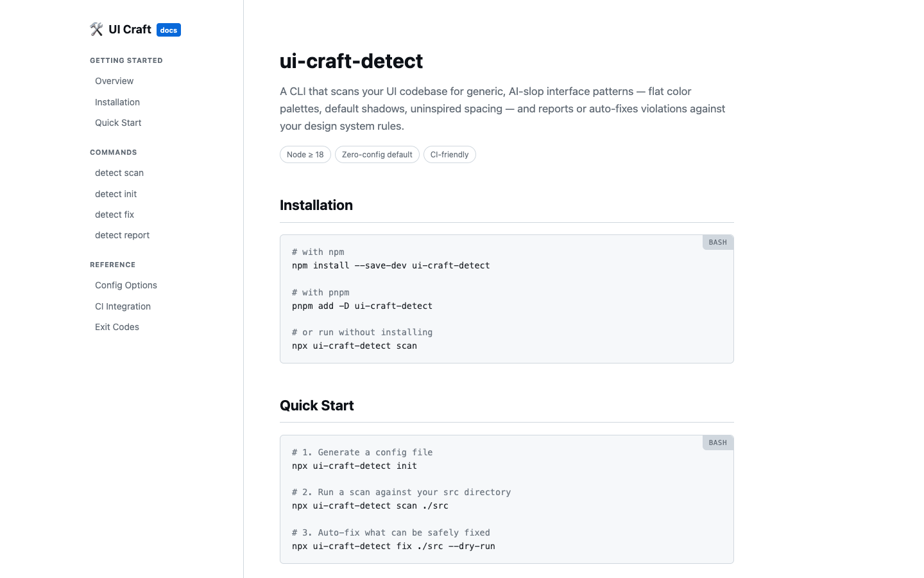Click the UI Craft tools logo icon
This screenshot has width=924, height=578.
pos(96,30)
